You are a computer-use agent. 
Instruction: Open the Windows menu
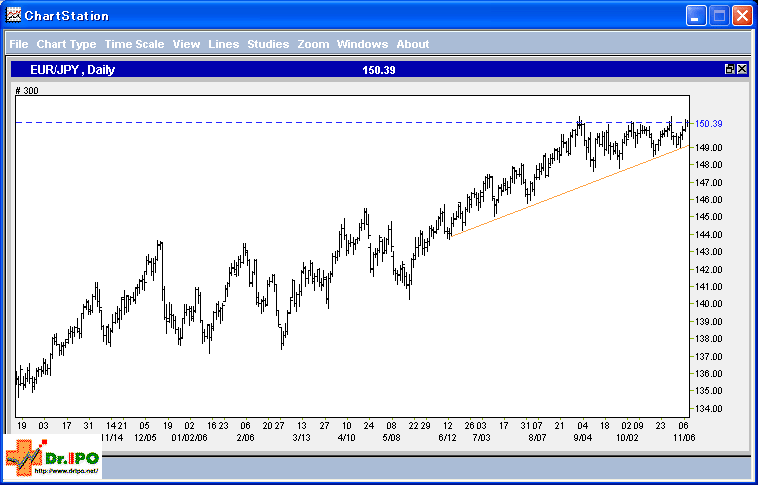tap(362, 44)
